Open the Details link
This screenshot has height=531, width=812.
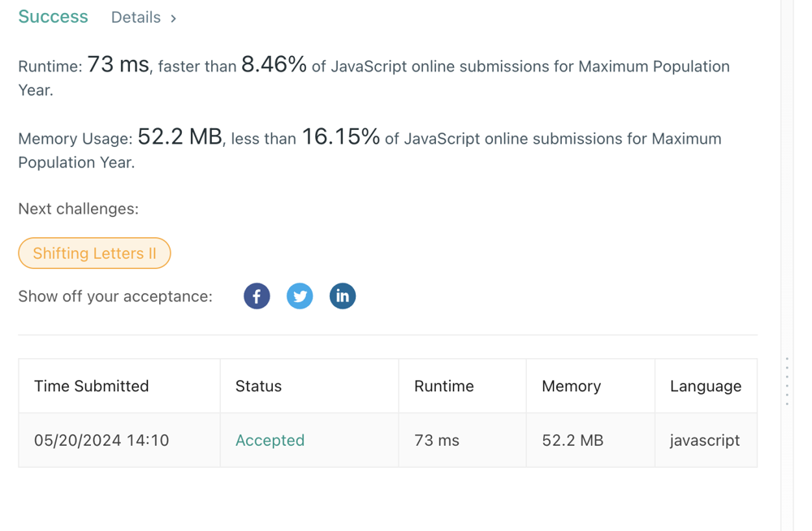(136, 18)
